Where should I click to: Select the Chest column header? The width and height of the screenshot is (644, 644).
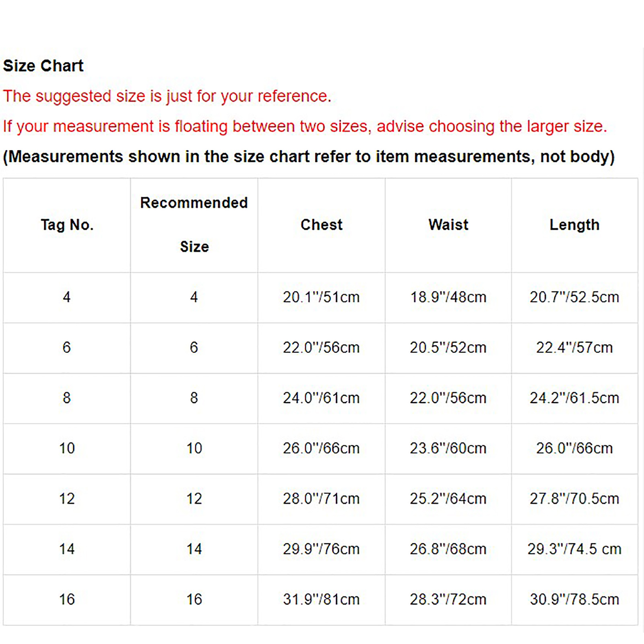(321, 225)
